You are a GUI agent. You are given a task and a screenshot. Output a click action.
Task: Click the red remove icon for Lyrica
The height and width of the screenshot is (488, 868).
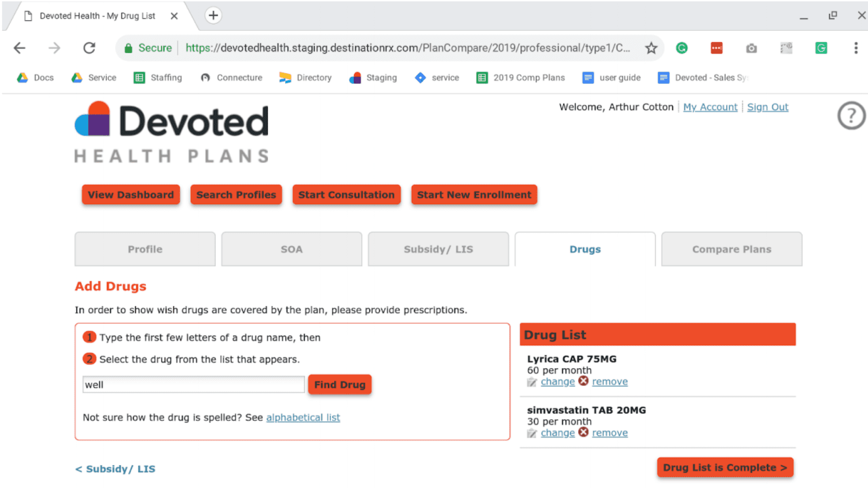click(x=583, y=381)
